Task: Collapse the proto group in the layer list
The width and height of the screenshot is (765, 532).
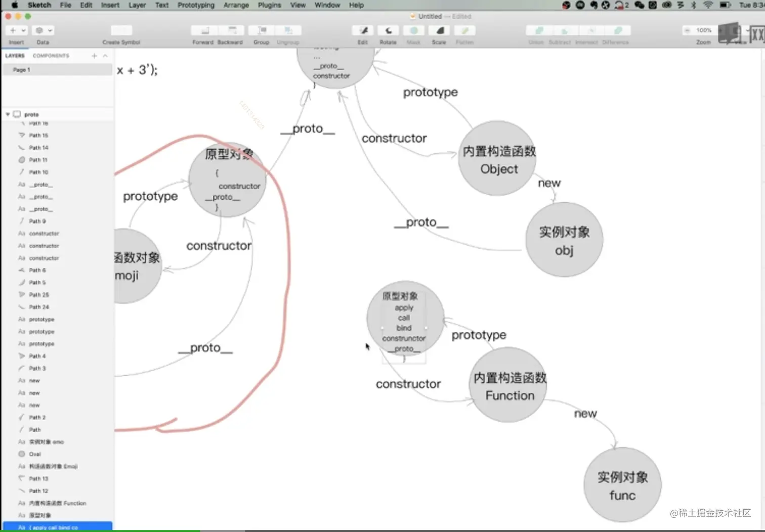Action: click(8, 114)
